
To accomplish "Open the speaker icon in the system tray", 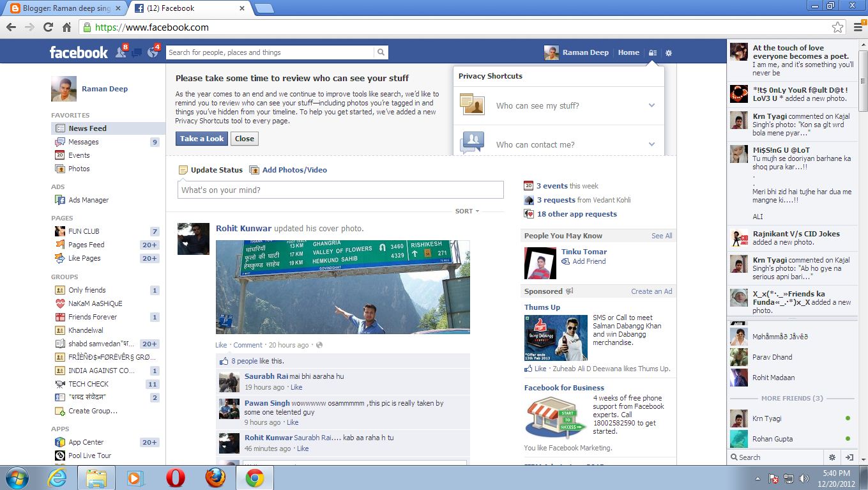I will [803, 477].
